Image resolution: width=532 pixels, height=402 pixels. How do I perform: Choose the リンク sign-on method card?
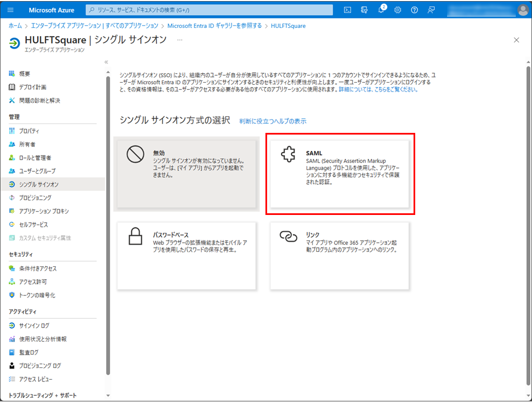coord(339,255)
